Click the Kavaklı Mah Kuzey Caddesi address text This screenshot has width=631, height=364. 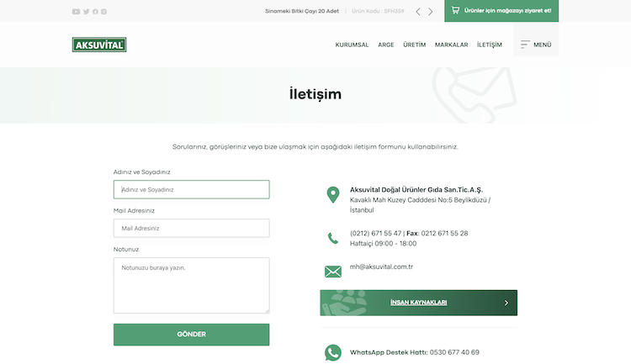pos(420,205)
